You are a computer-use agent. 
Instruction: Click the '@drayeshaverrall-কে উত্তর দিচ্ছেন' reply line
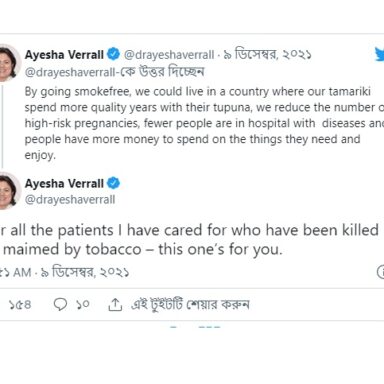click(x=114, y=72)
